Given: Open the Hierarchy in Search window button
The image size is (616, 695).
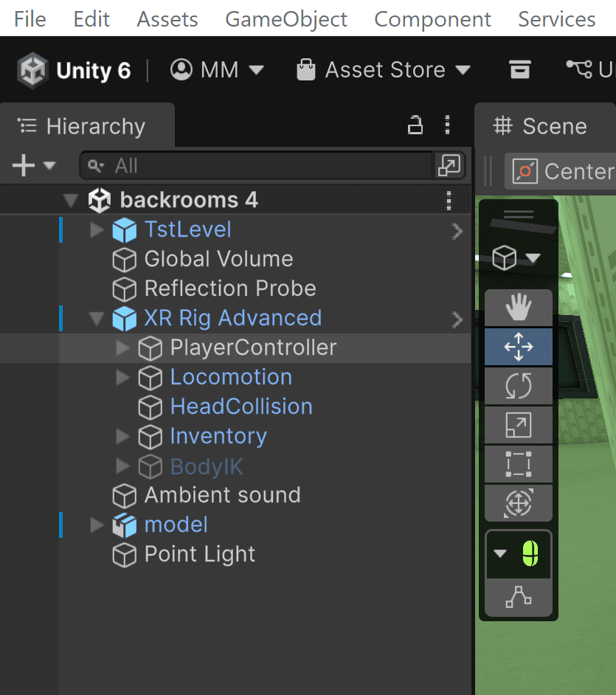Looking at the screenshot, I should point(449,166).
